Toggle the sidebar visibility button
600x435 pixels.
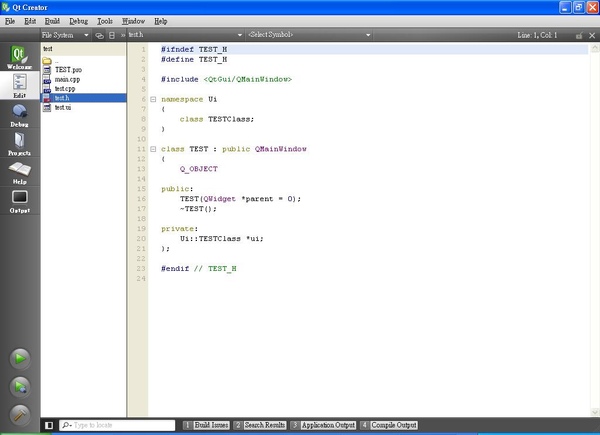(48, 425)
